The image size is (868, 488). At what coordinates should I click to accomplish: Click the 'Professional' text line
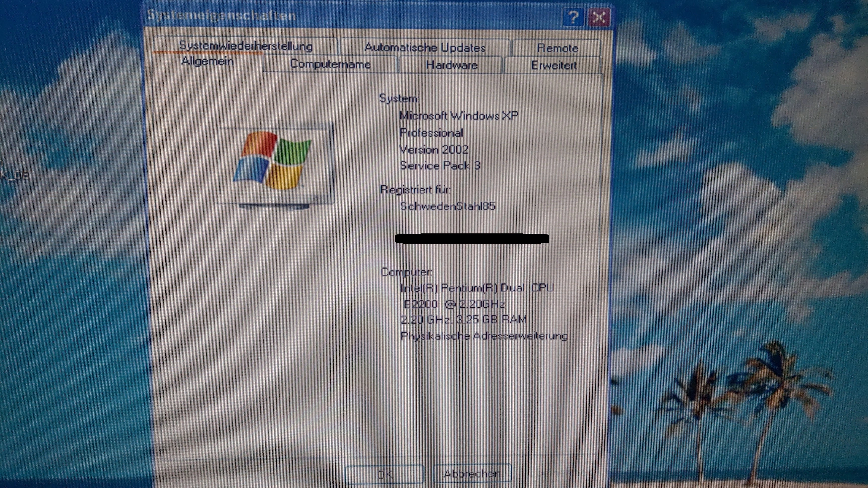pos(431,133)
